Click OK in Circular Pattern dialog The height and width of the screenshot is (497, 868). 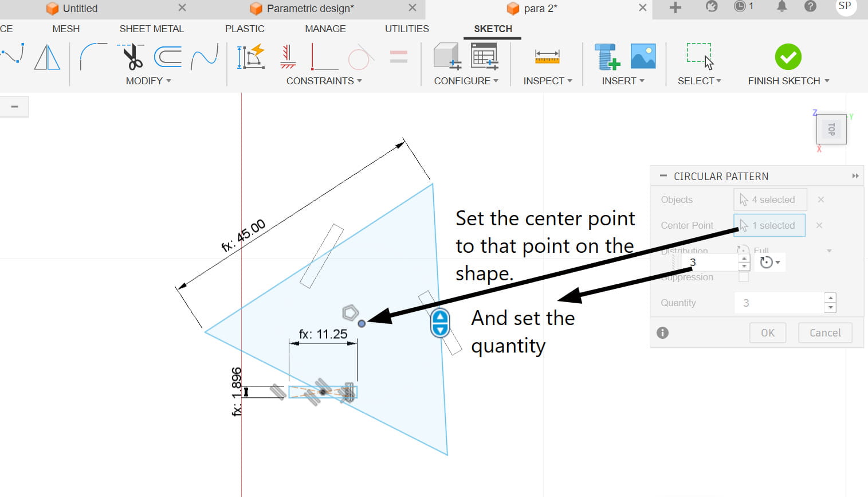[768, 333]
